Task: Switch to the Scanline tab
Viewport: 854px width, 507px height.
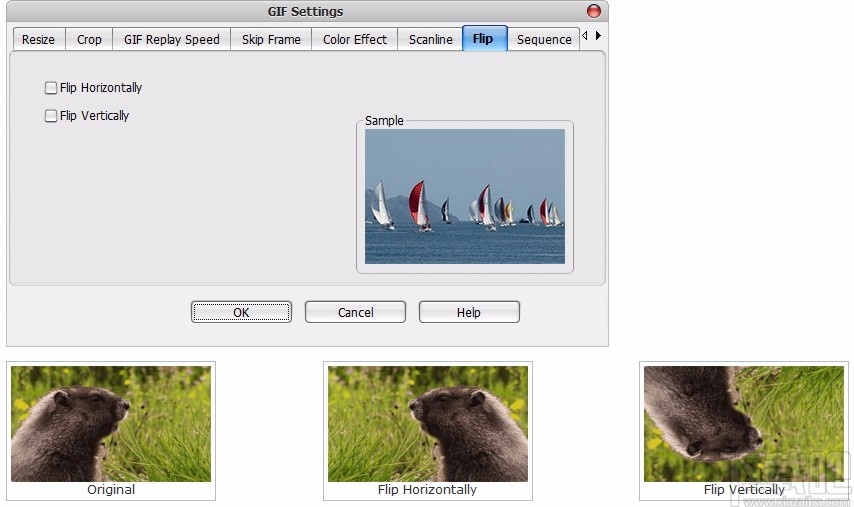Action: 430,39
